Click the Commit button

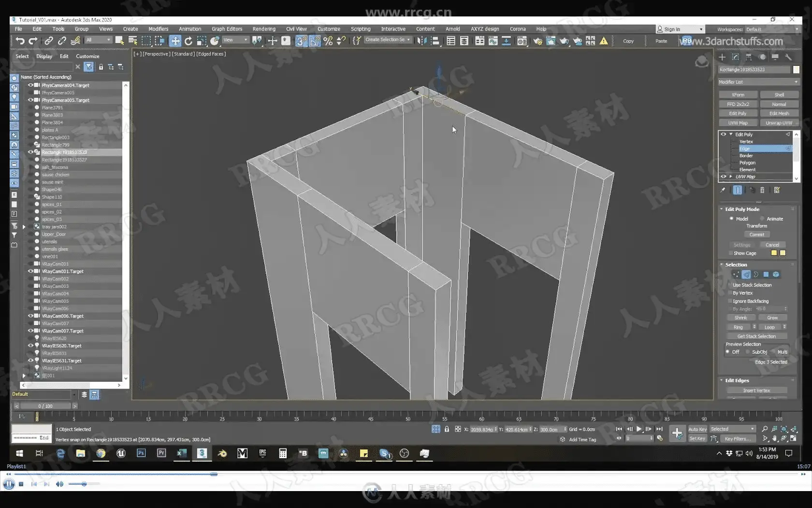(757, 235)
